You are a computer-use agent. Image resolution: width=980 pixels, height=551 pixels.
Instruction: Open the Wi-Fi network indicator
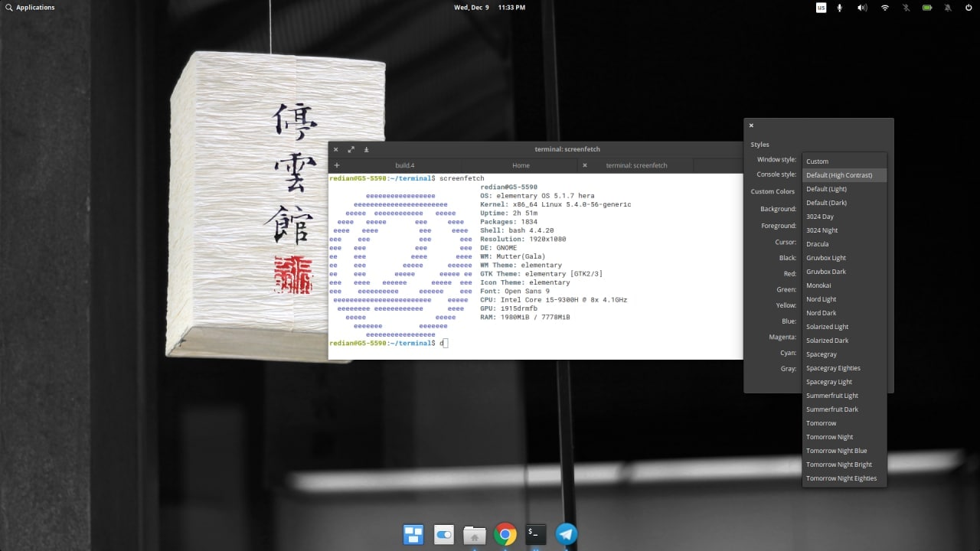click(885, 8)
